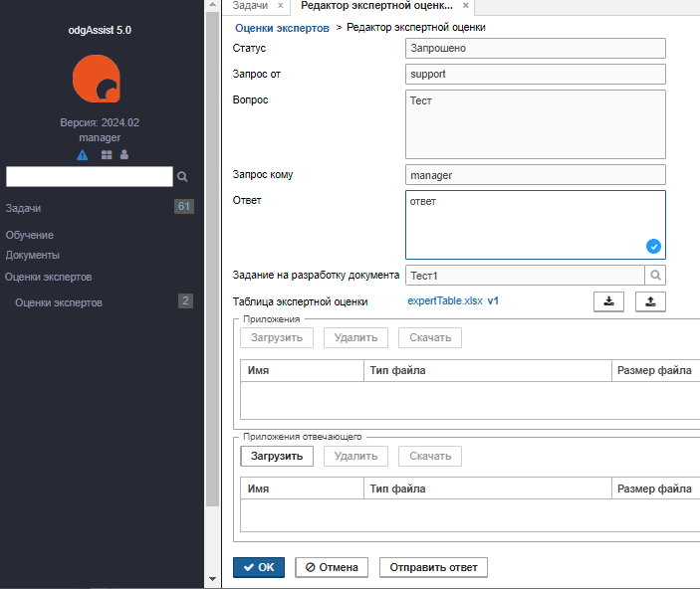Close the Редактор экспертной оценки tab
This screenshot has width=700, height=589.
coord(465,6)
